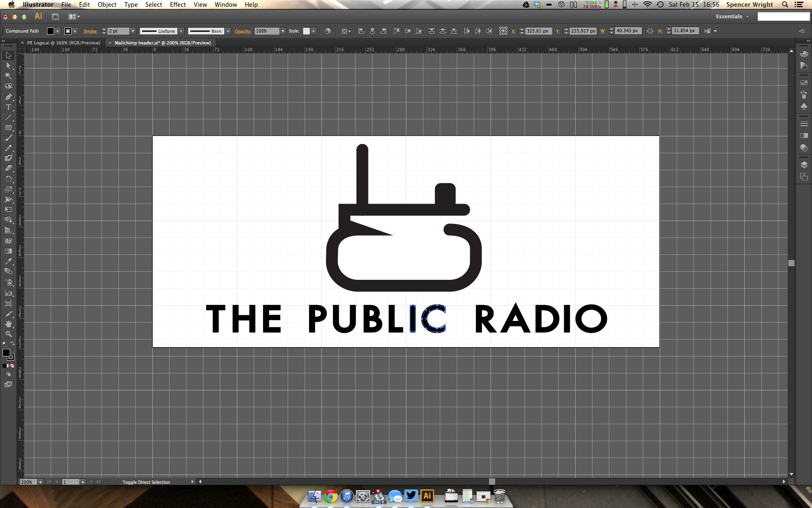Click the control bar stroke swatch
Image resolution: width=812 pixels, height=508 pixels.
(68, 31)
